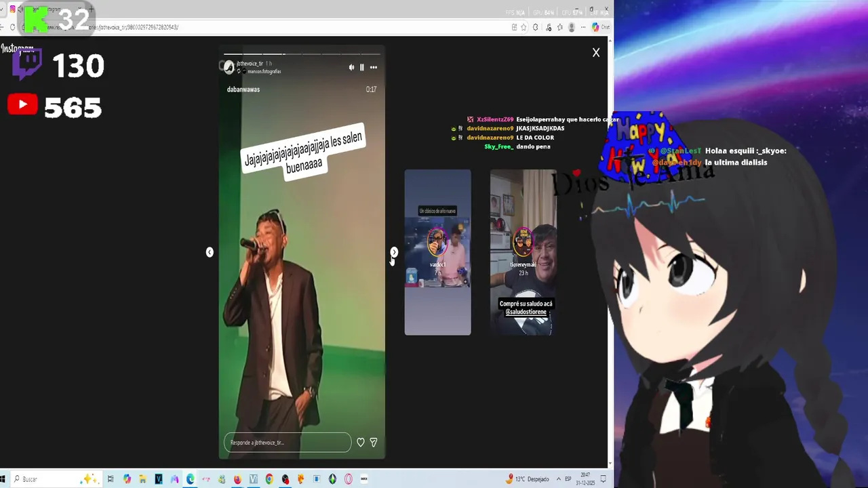The width and height of the screenshot is (868, 488).
Task: Open Task View on the taskbar
Action: tap(111, 479)
